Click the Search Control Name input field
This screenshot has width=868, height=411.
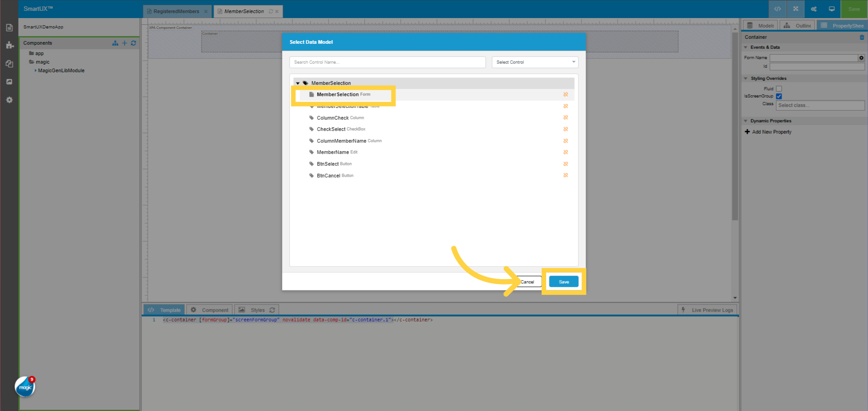[387, 62]
